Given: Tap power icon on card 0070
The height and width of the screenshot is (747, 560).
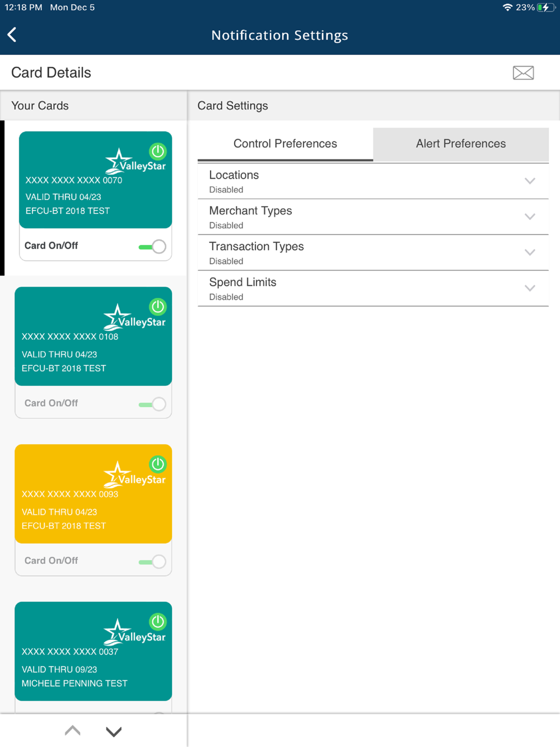Looking at the screenshot, I should click(158, 151).
